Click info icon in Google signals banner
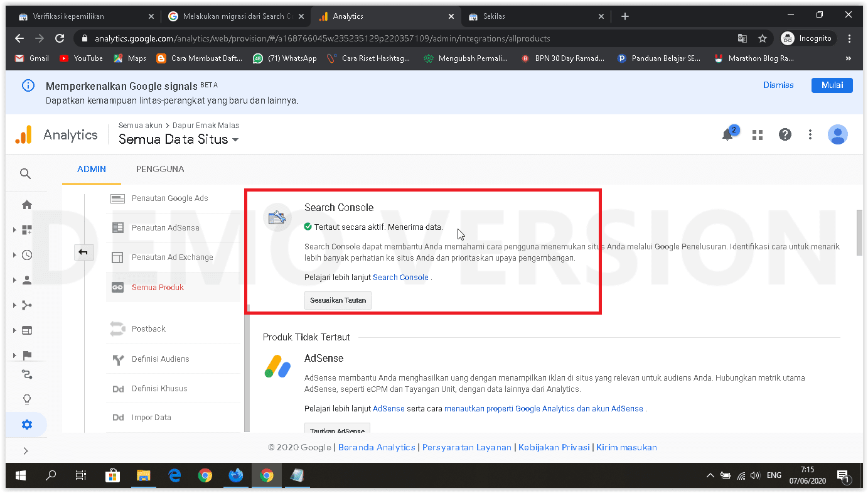 [28, 85]
